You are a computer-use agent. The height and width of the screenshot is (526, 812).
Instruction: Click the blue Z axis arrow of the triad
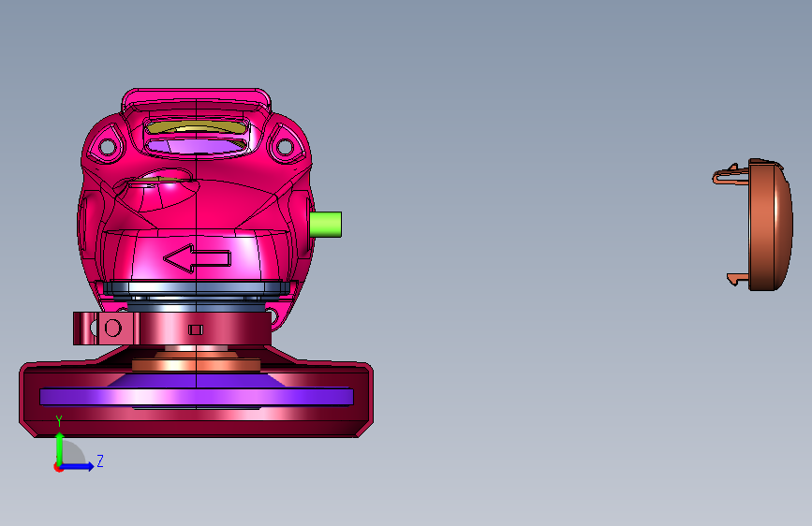[x=78, y=466]
